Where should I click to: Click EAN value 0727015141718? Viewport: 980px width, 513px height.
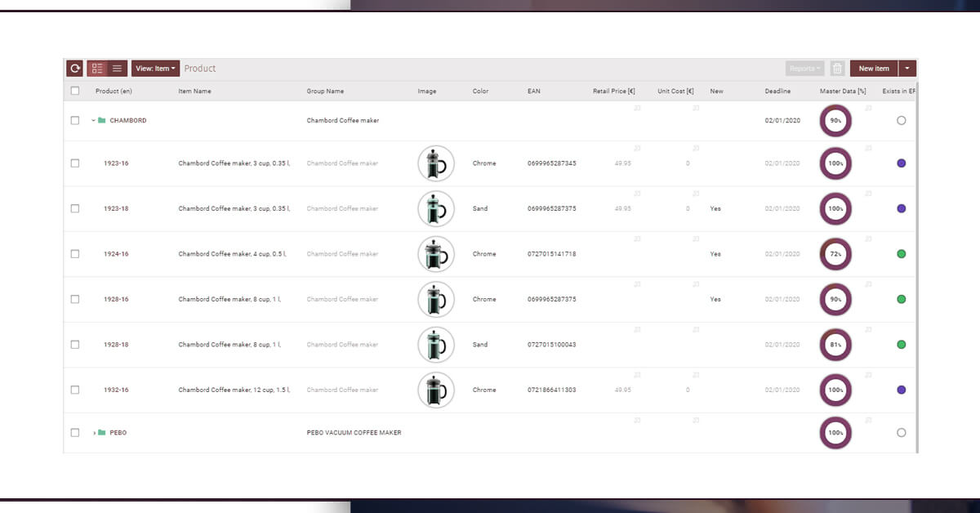552,254
